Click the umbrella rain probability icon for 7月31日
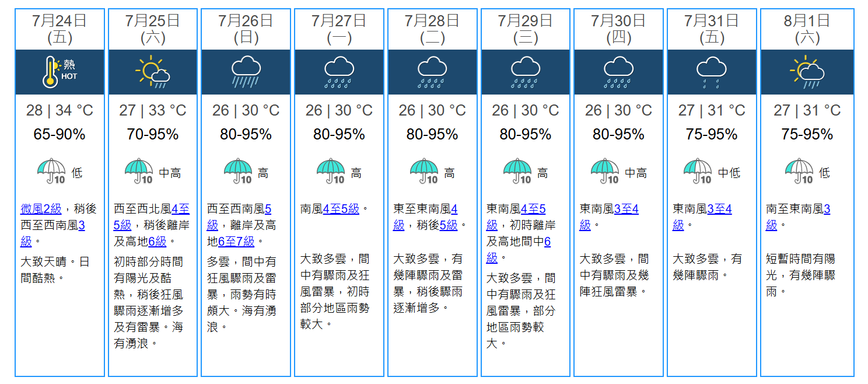 pyautogui.click(x=698, y=171)
